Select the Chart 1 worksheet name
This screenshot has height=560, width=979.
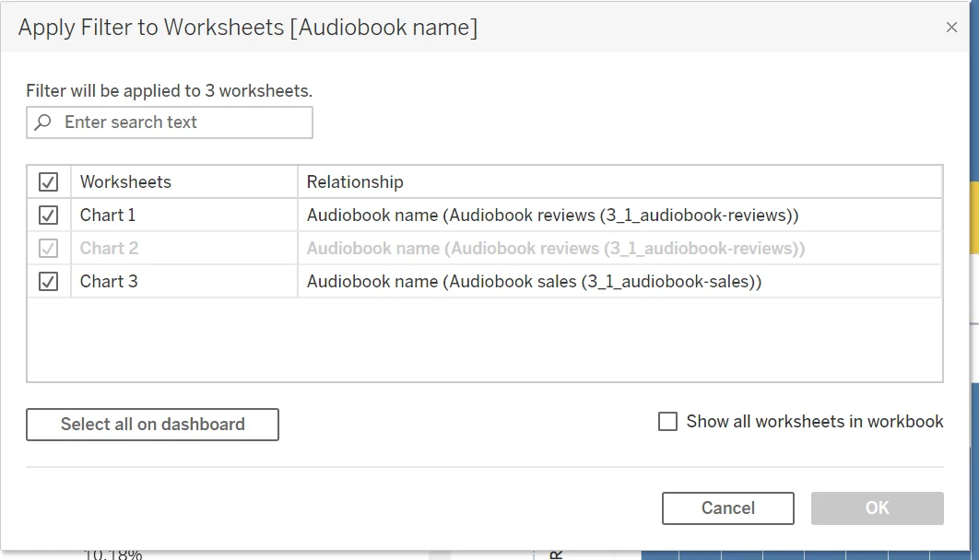108,216
